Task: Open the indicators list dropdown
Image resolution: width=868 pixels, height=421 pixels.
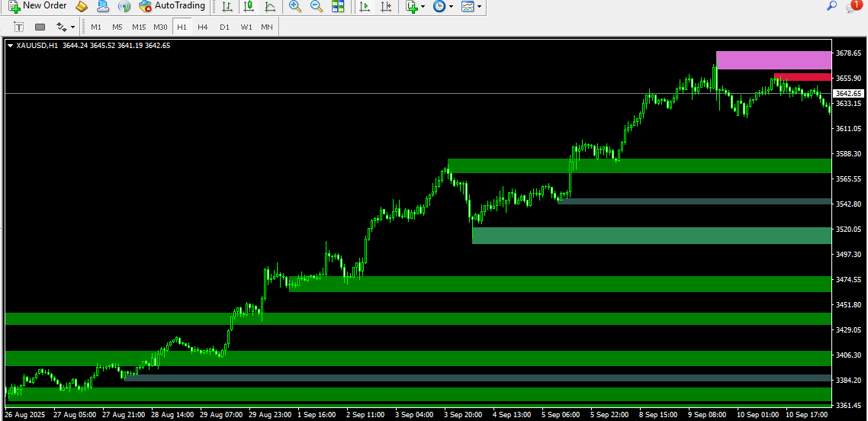Action: [416, 7]
